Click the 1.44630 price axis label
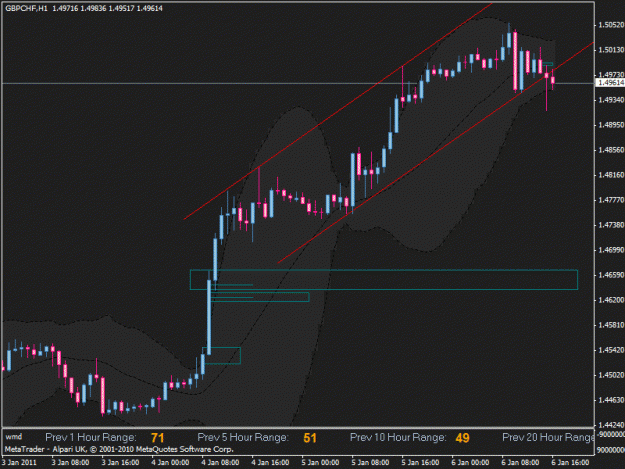The image size is (625, 469). 611,400
